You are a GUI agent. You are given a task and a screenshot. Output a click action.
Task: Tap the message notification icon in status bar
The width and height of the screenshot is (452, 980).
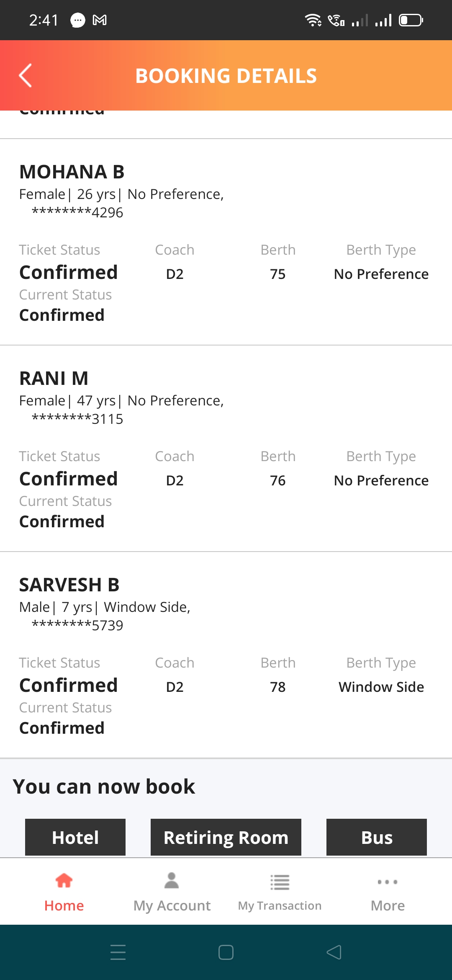tap(77, 20)
